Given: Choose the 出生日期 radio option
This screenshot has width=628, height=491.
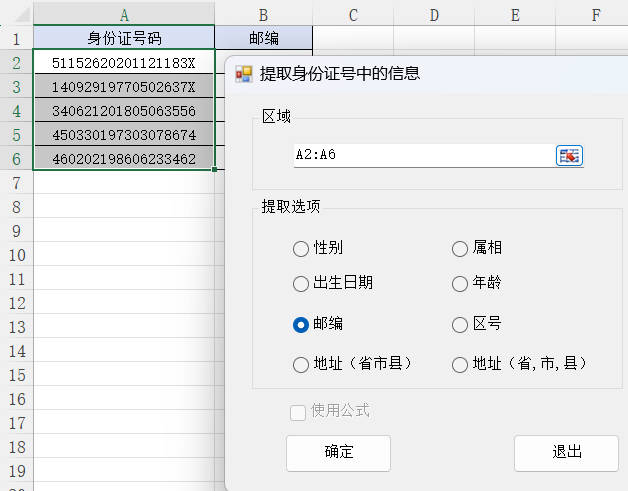Looking at the screenshot, I should [300, 283].
